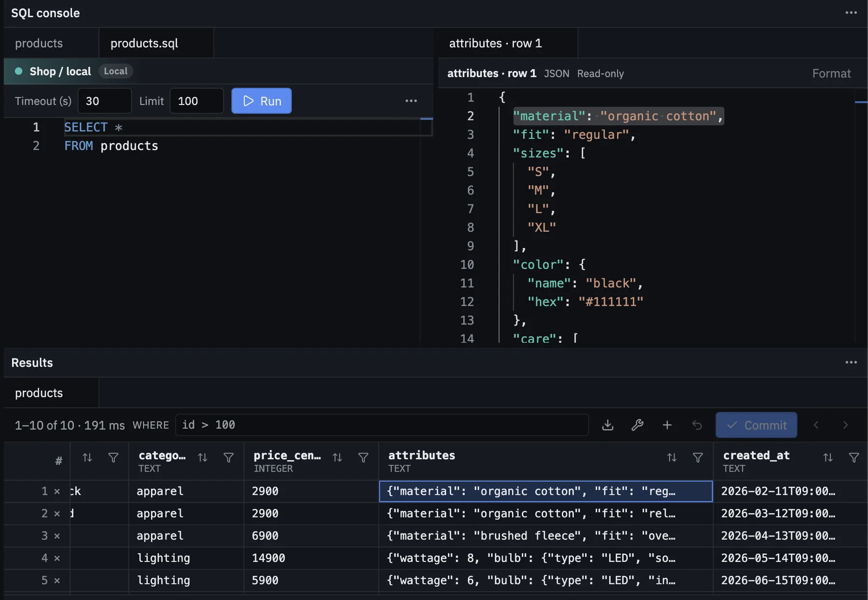Click Format in the JSON viewer
This screenshot has width=868, height=600.
click(831, 73)
